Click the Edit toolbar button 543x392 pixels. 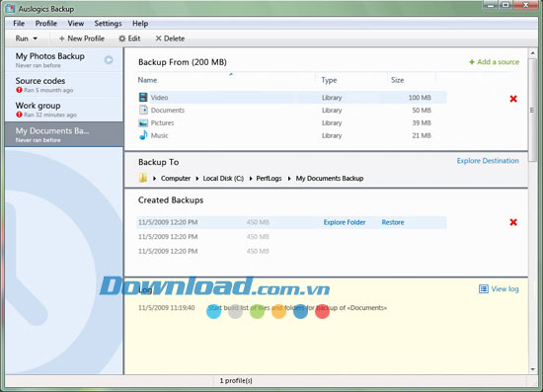(129, 39)
